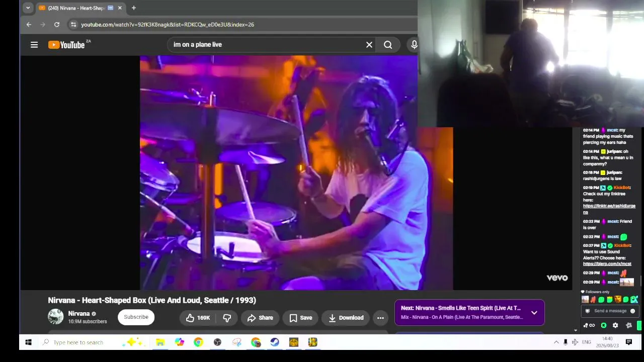Open OBS Studio from the taskbar
This screenshot has width=644, height=362.
(x=217, y=342)
